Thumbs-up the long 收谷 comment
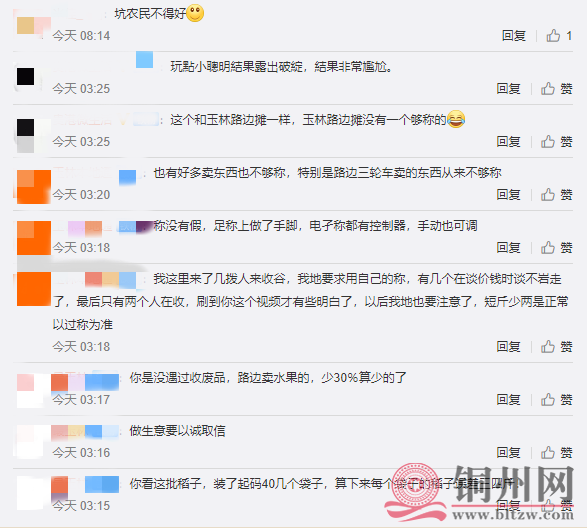This screenshot has width=587, height=528. pos(548,347)
